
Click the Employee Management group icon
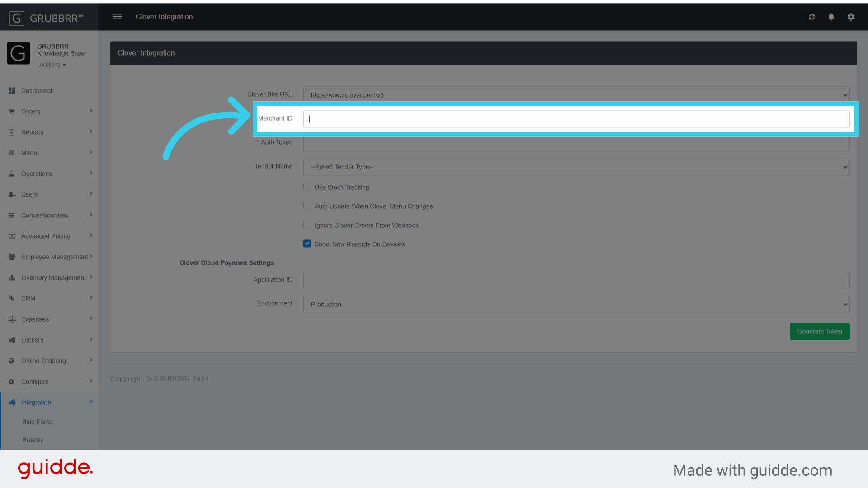[x=12, y=257]
